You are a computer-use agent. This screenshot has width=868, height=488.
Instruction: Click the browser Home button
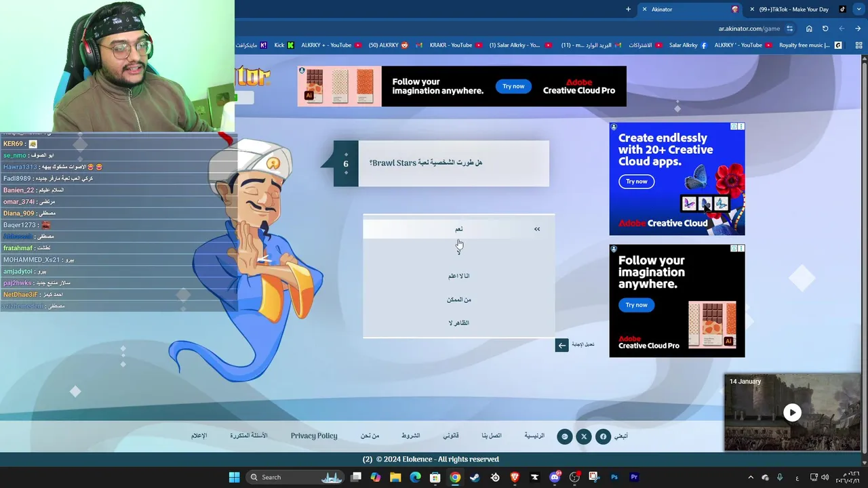pos(809,28)
